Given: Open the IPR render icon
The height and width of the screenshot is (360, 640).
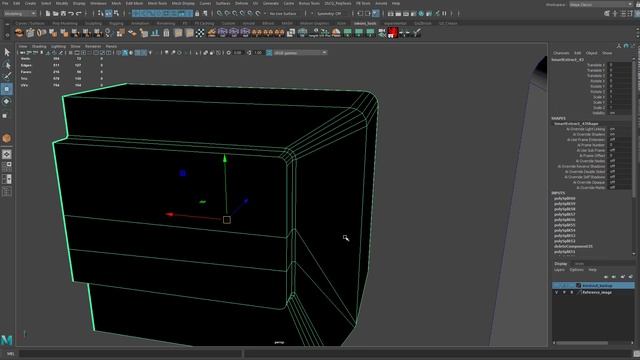Looking at the screenshot, I should coord(406,13).
